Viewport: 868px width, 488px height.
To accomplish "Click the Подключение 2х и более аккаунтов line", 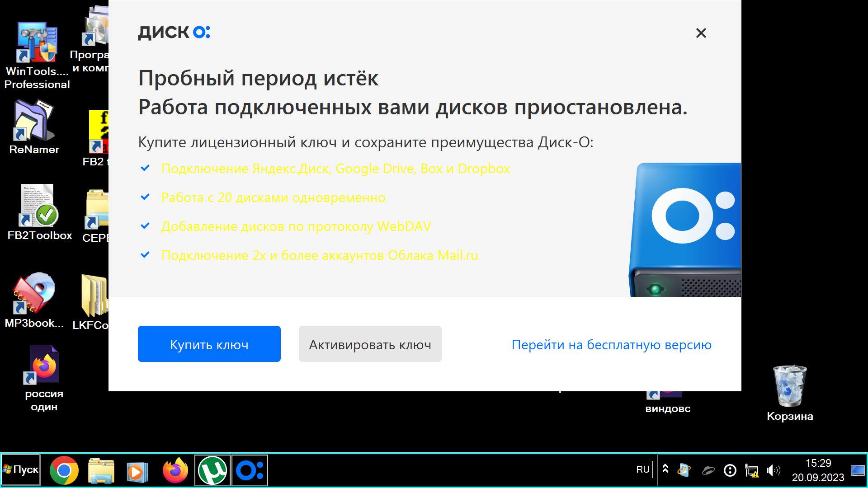I will pos(319,255).
